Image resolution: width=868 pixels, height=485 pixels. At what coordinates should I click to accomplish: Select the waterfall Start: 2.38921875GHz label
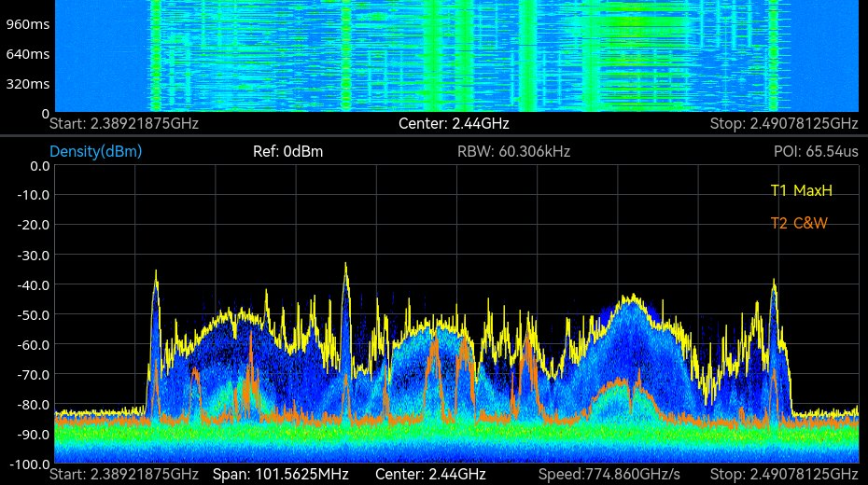click(124, 123)
